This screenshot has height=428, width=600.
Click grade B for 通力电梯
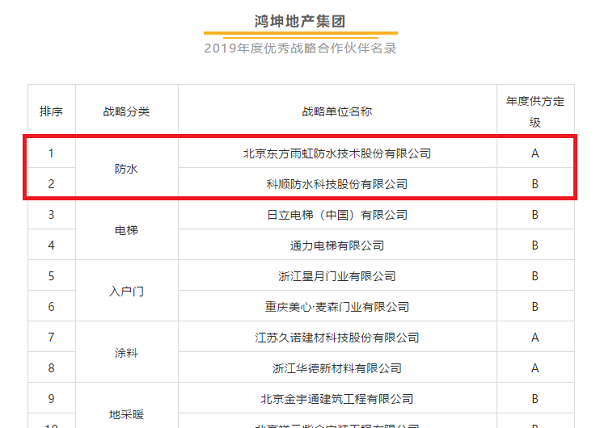pyautogui.click(x=535, y=246)
